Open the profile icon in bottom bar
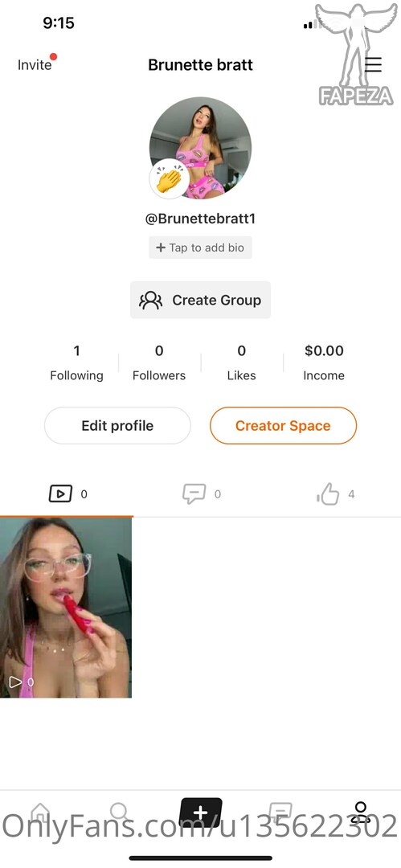The height and width of the screenshot is (868, 401). click(x=361, y=813)
